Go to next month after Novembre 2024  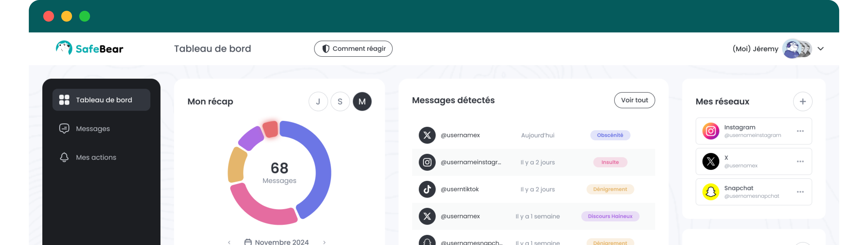324,242
